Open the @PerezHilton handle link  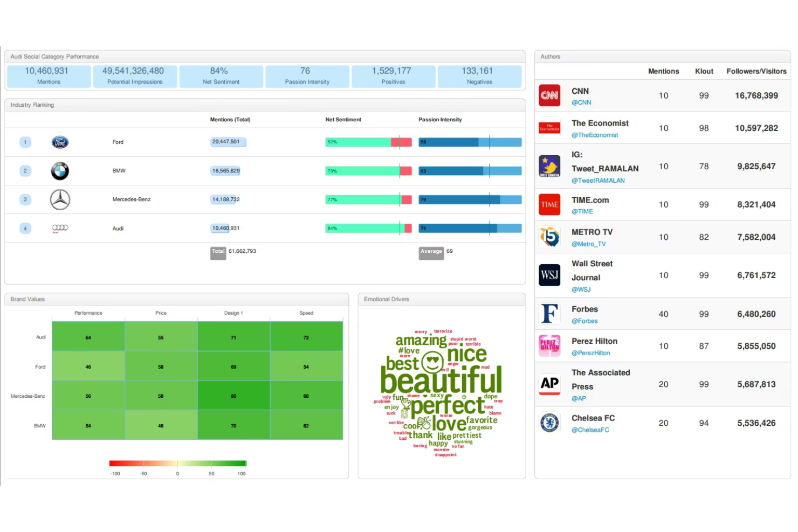point(591,353)
